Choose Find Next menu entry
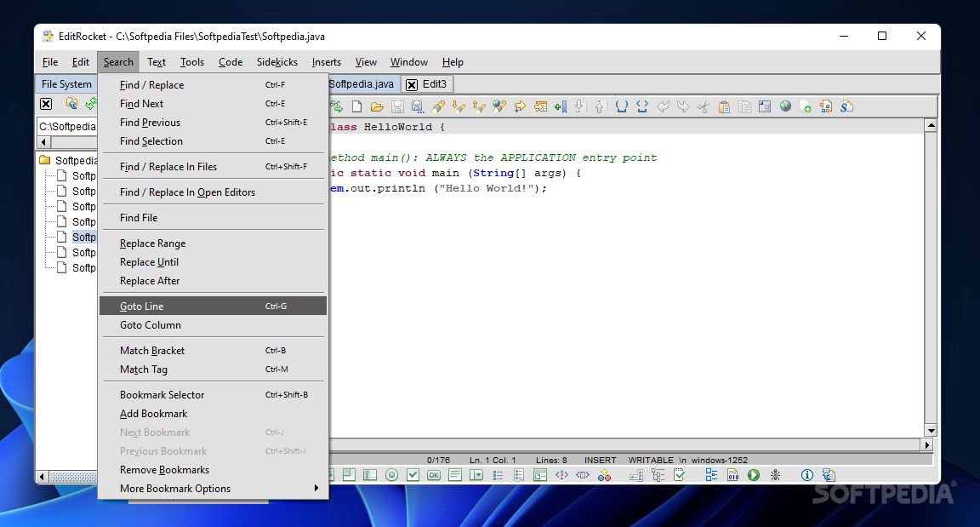The image size is (980, 527). (x=213, y=104)
